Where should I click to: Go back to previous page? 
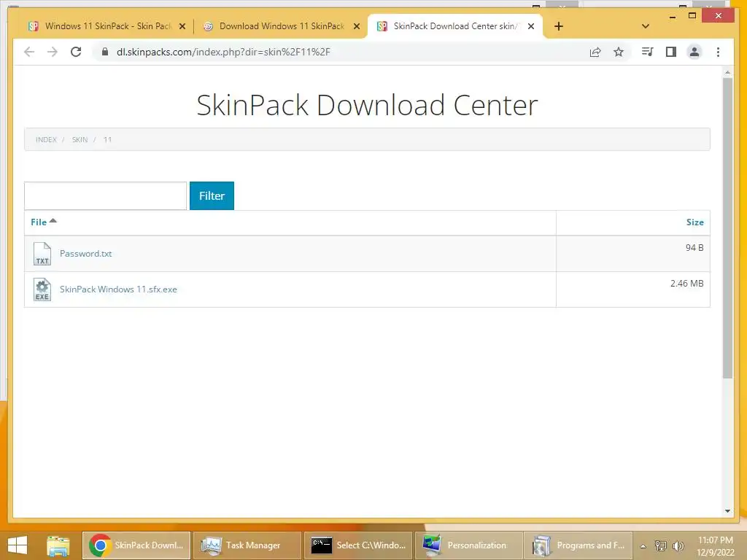point(29,52)
